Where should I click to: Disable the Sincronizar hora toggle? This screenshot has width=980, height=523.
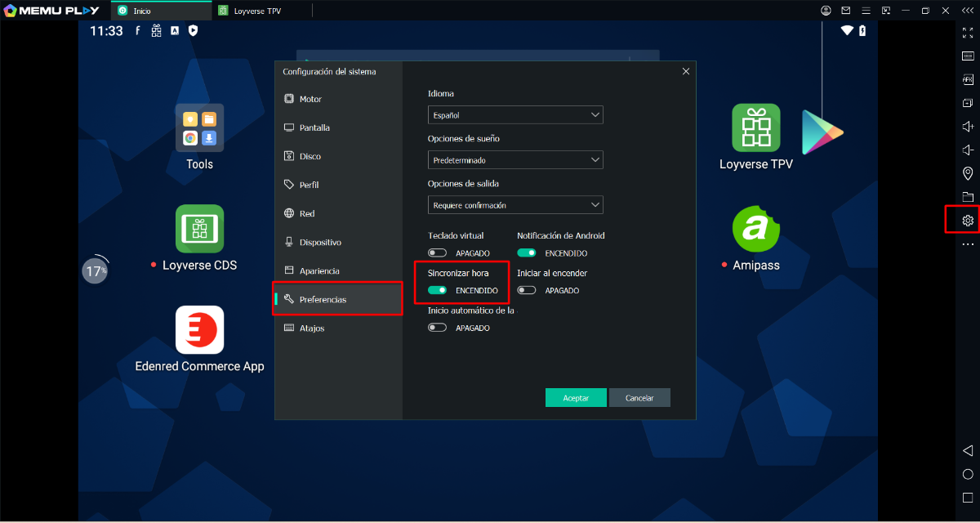click(438, 290)
